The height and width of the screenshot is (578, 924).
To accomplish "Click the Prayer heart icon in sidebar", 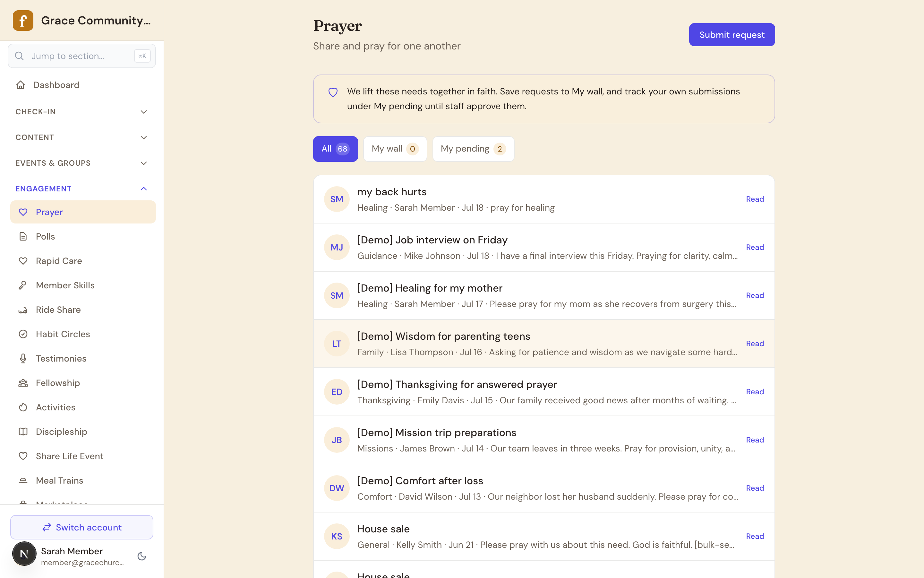I will pos(23,212).
